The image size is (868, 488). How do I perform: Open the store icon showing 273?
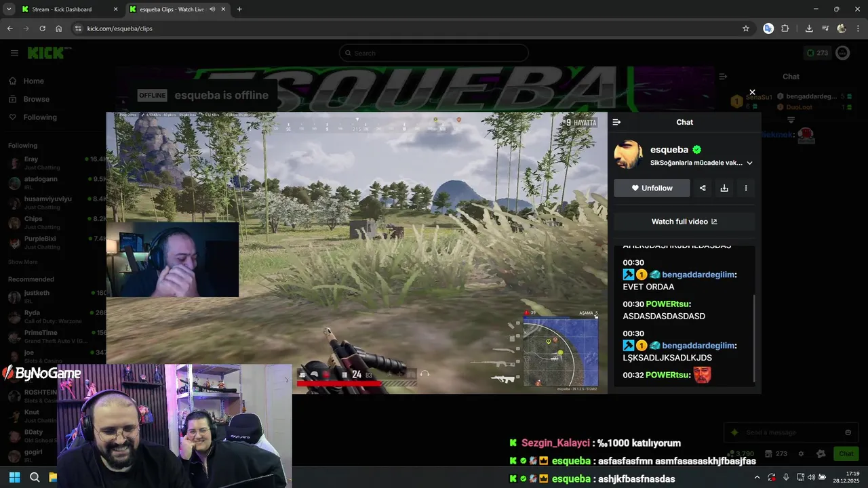click(x=775, y=453)
